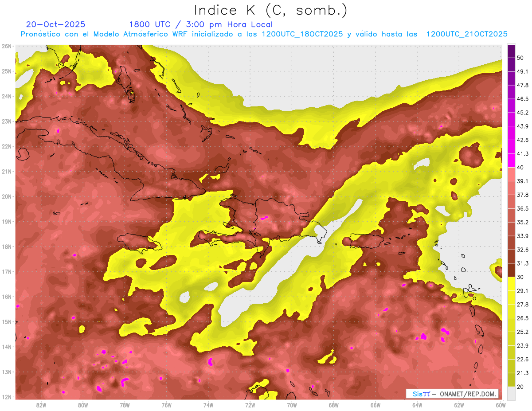The width and height of the screenshot is (532, 411).
Task: Select the latitude label '16N'
Action: click(x=6, y=297)
